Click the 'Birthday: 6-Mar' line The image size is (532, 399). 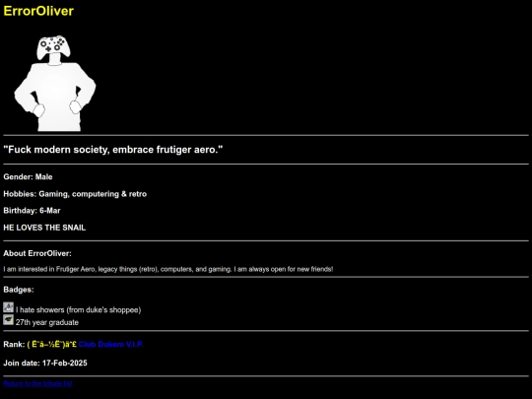tap(32, 211)
